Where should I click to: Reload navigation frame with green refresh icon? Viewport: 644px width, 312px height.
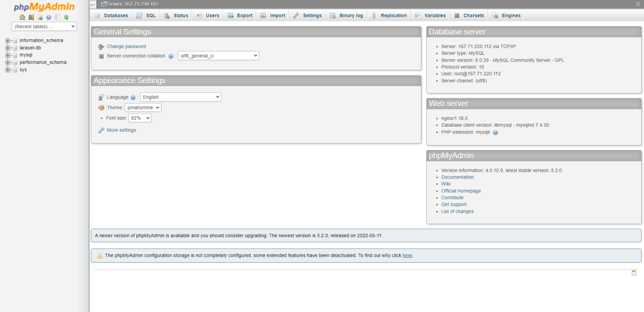pos(66,17)
